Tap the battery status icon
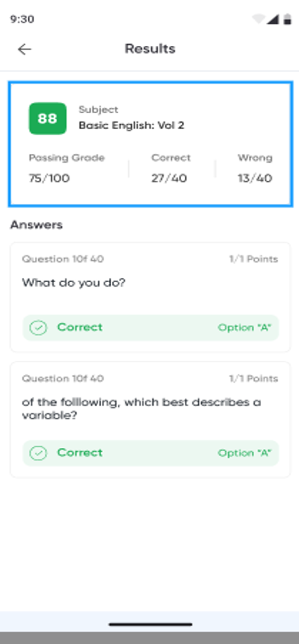Viewport: 299px width, 644px height. point(287,19)
